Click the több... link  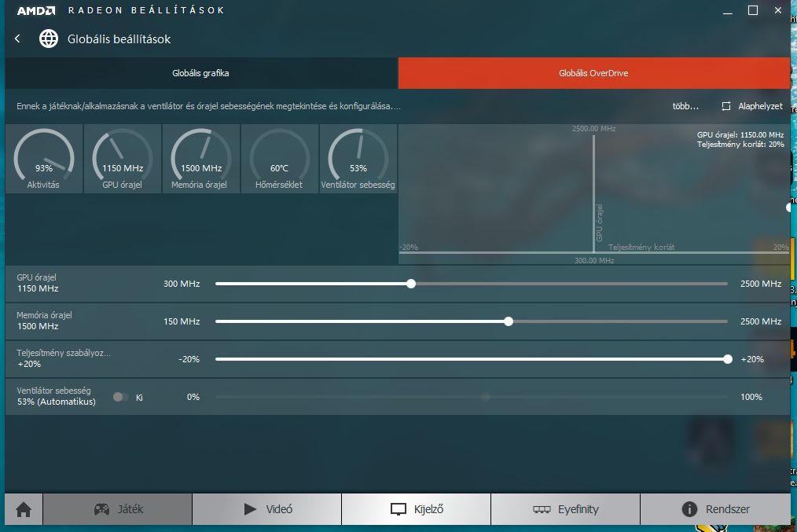coord(685,106)
